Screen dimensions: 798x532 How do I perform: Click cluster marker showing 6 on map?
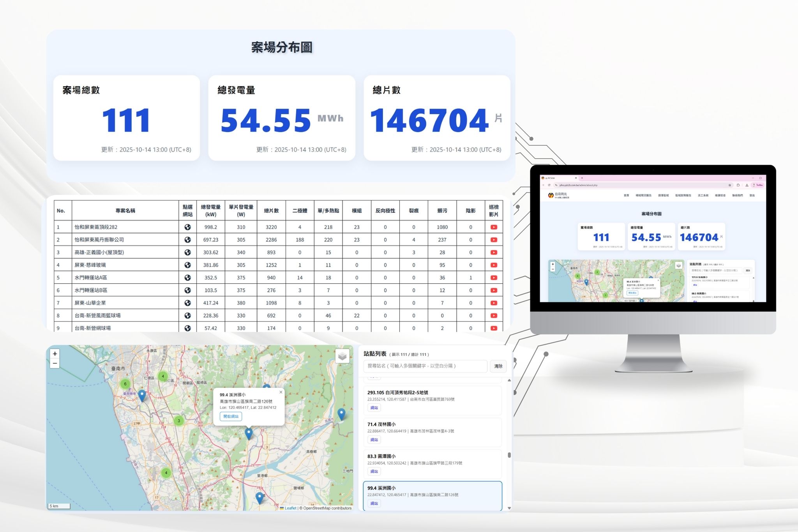[125, 384]
